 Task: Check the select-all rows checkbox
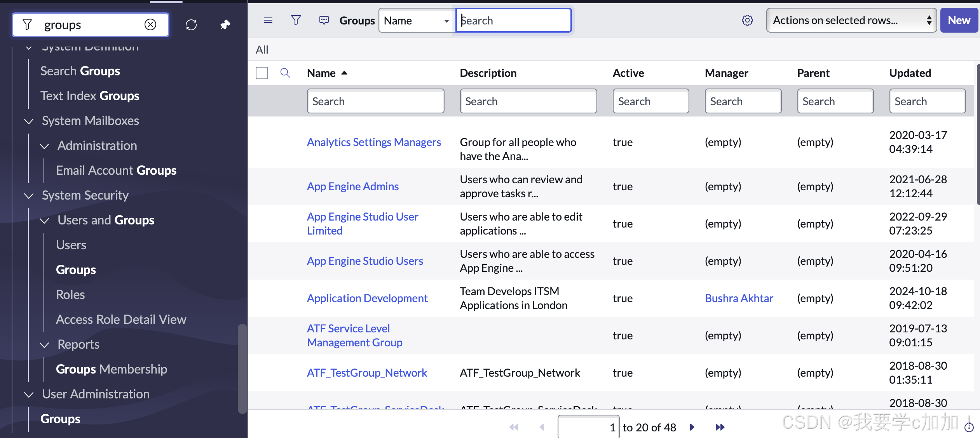(262, 73)
